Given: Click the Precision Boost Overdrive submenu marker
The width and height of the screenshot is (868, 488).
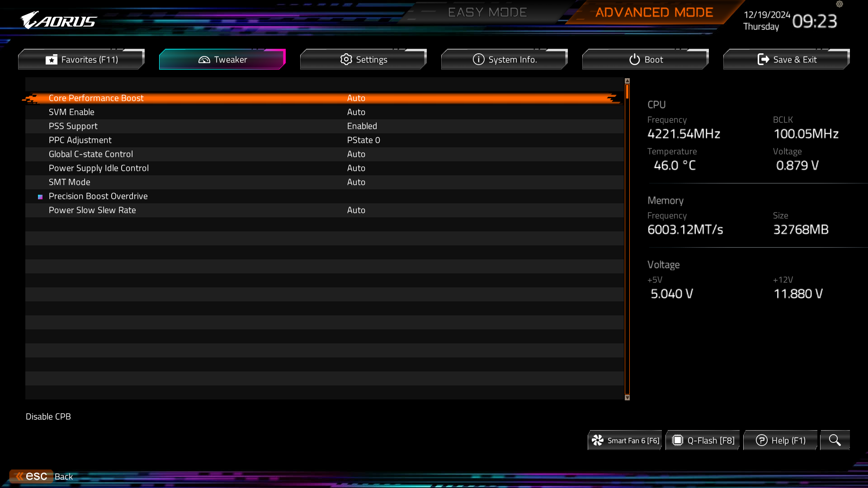Looking at the screenshot, I should point(40,197).
